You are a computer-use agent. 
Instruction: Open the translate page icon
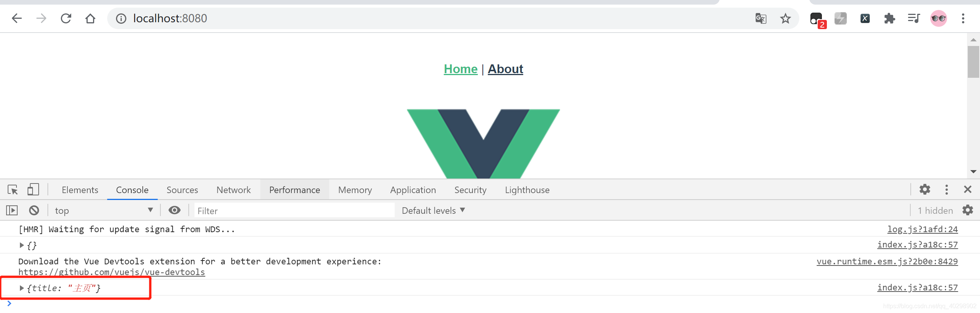coord(761,18)
